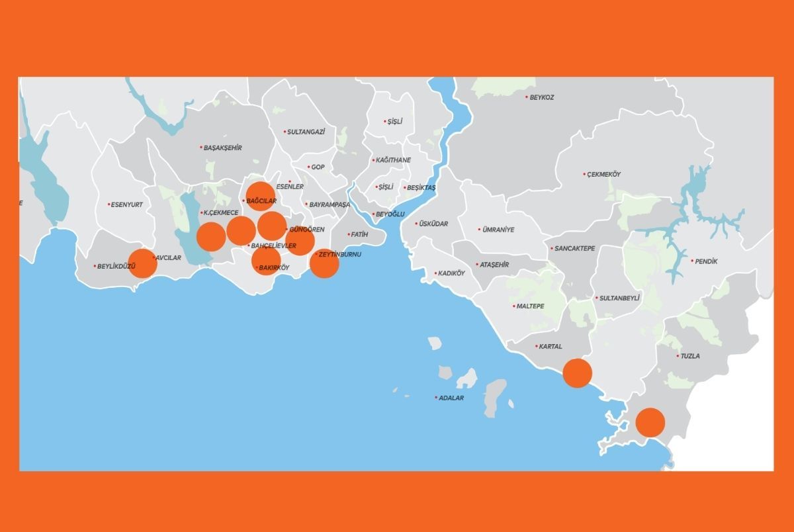Click the FATİH district label
Image resolution: width=794 pixels, height=532 pixels.
[x=359, y=235]
